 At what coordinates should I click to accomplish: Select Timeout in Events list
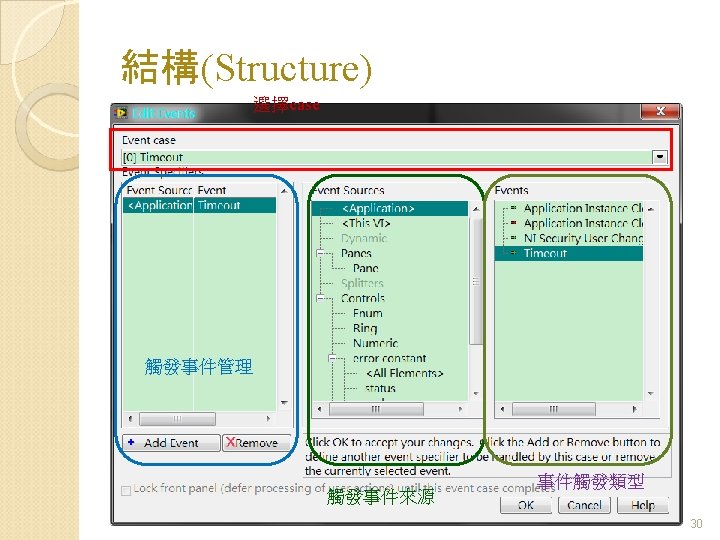(x=569, y=253)
